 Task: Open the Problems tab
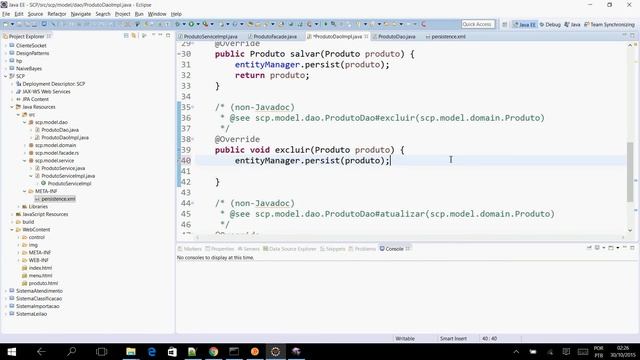pyautogui.click(x=362, y=249)
